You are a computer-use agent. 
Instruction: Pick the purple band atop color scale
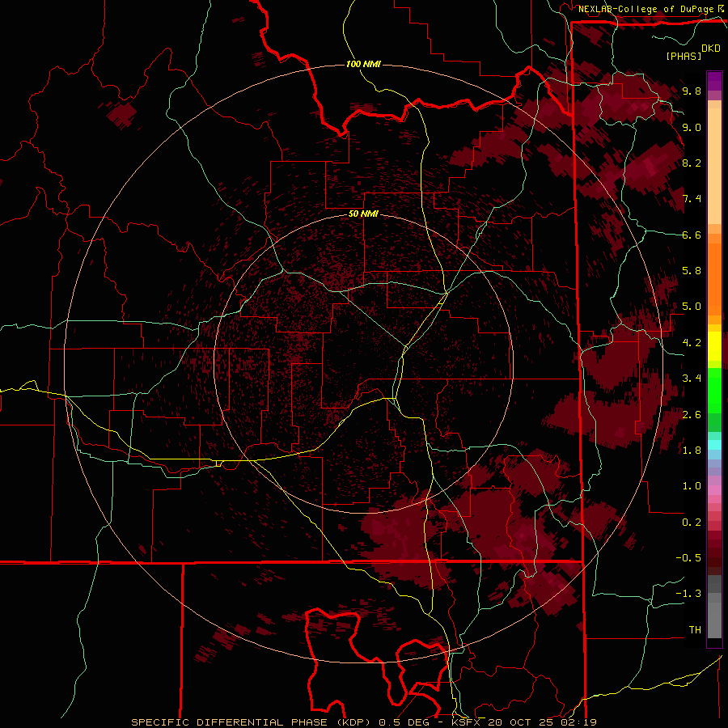(714, 81)
